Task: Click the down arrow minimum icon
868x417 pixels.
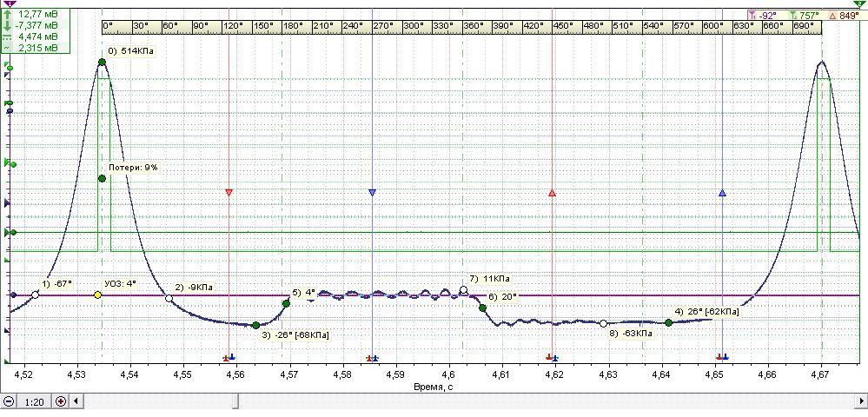Action: tap(8, 25)
